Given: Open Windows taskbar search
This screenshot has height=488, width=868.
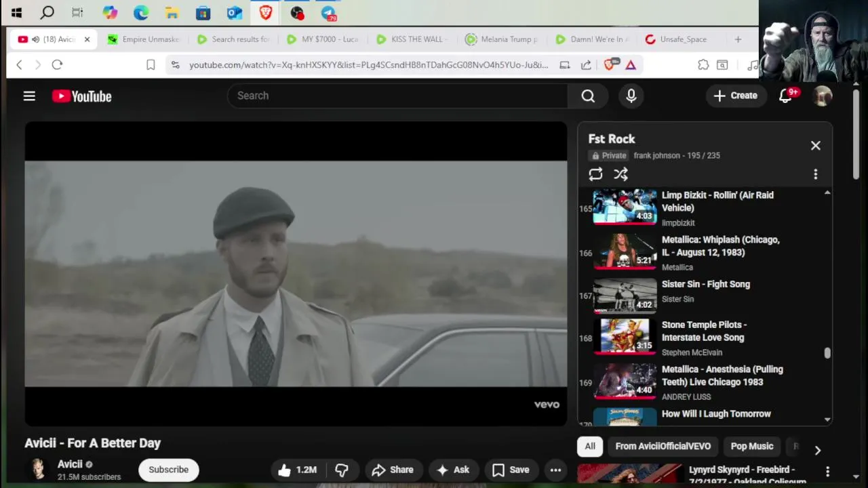Looking at the screenshot, I should coord(47,12).
